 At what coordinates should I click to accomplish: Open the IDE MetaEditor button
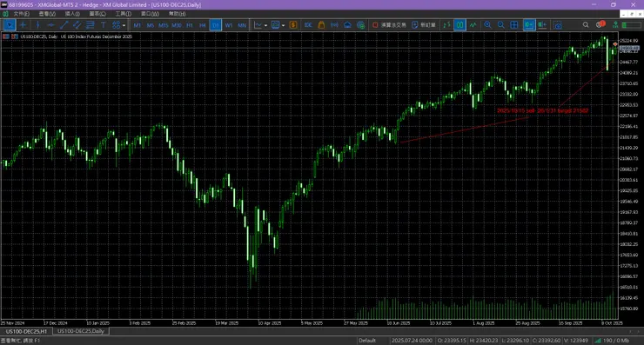(308, 25)
